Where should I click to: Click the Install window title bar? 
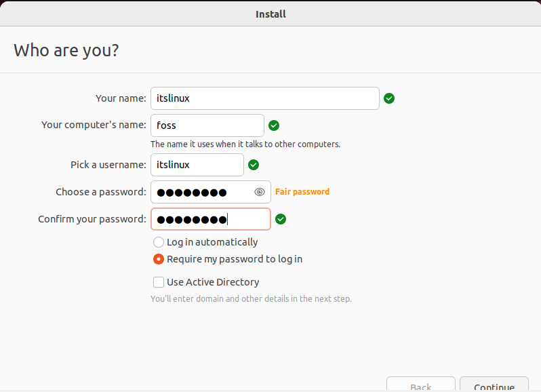click(x=270, y=14)
